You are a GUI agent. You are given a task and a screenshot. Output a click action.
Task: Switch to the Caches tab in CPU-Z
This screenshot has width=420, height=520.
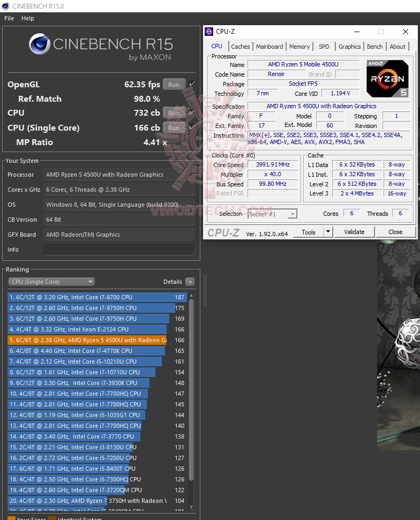tap(241, 47)
